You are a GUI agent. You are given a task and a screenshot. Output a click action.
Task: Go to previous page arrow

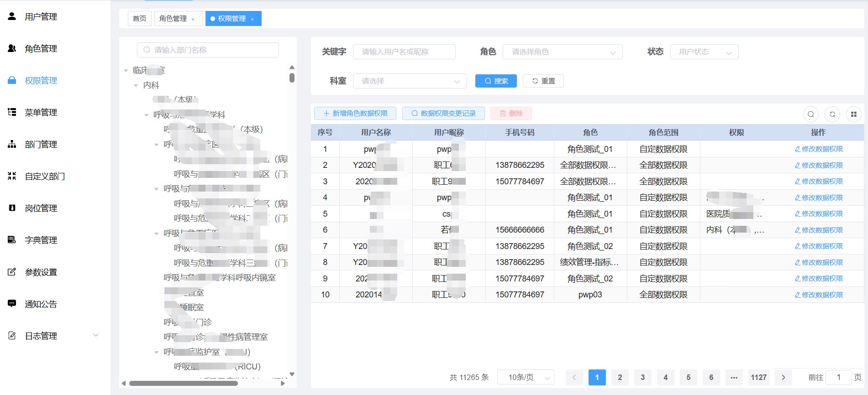[x=574, y=378]
